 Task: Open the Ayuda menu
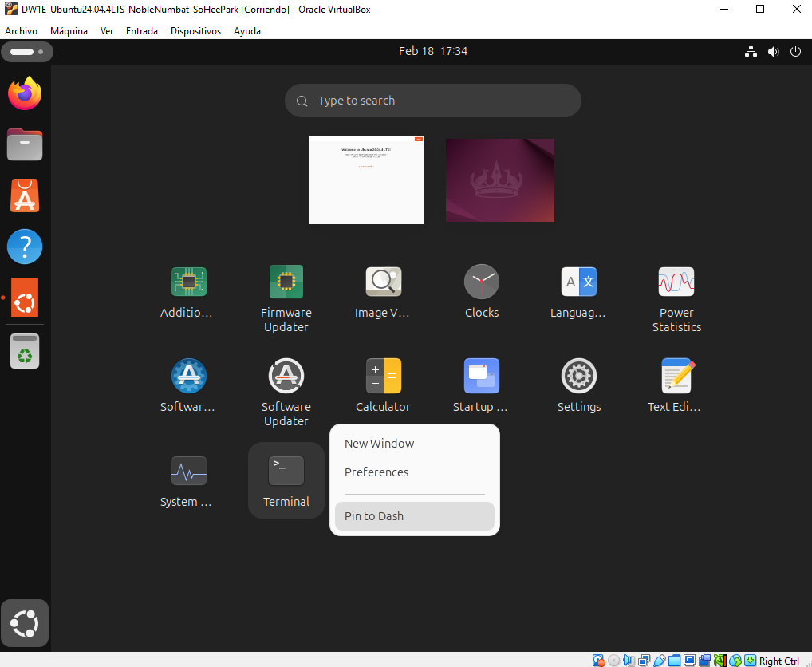tap(247, 31)
